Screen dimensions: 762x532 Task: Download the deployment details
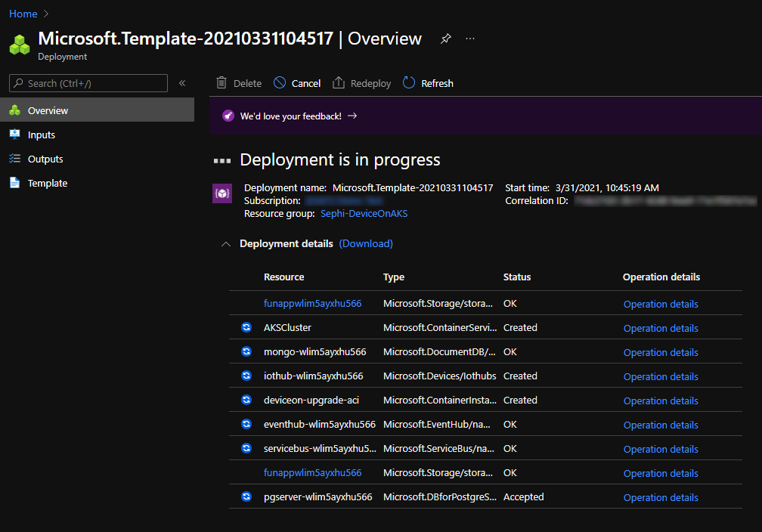point(366,243)
